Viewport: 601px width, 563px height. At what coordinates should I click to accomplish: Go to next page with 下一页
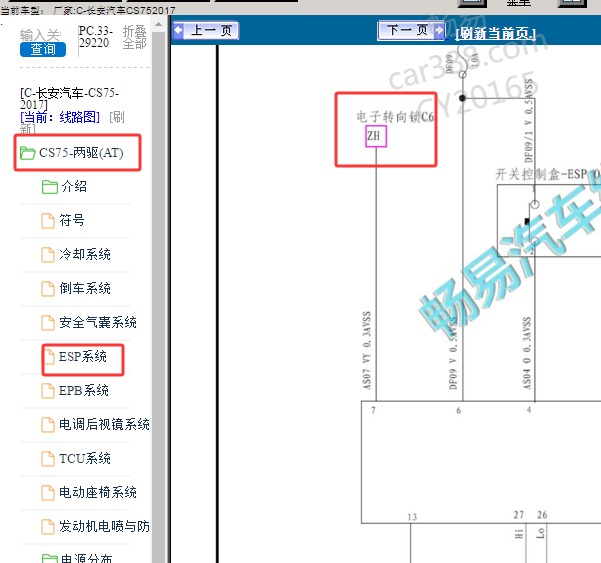[411, 30]
